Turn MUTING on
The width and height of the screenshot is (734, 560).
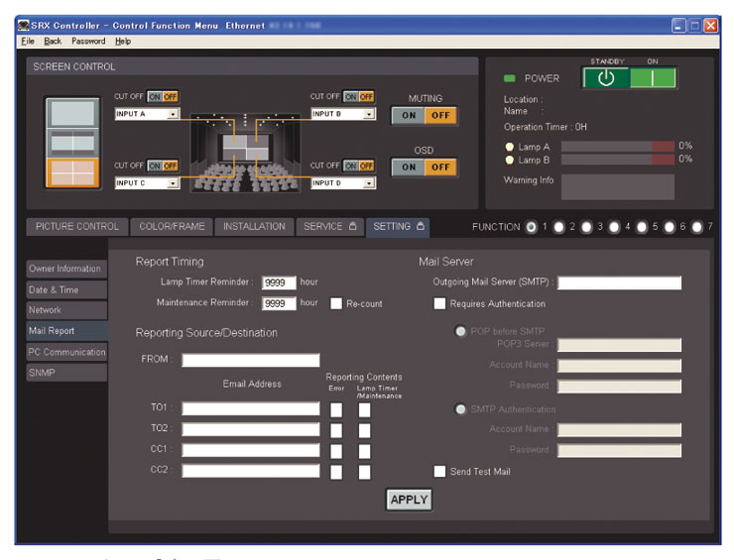click(x=408, y=115)
